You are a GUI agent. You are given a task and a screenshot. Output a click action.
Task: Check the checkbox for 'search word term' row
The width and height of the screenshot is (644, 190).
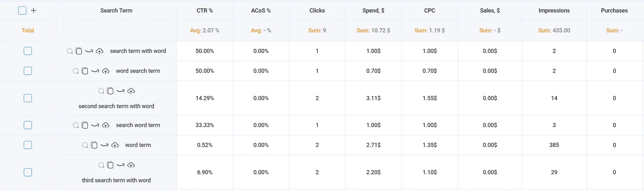pyautogui.click(x=28, y=125)
